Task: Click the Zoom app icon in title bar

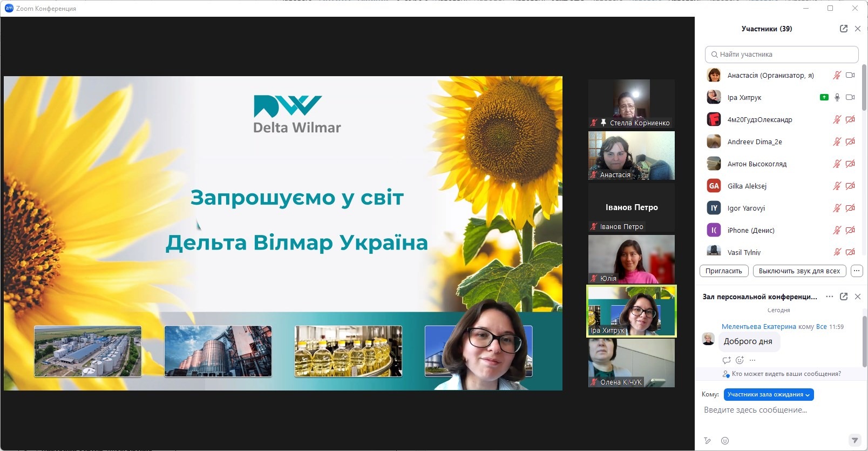Action: coord(9,8)
